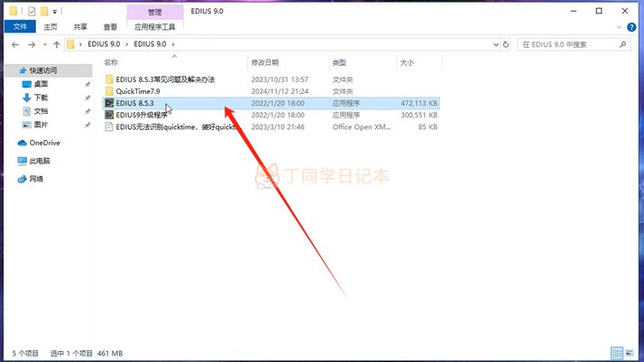Click the pin icon beside 图片
The width and height of the screenshot is (644, 362).
(87, 125)
